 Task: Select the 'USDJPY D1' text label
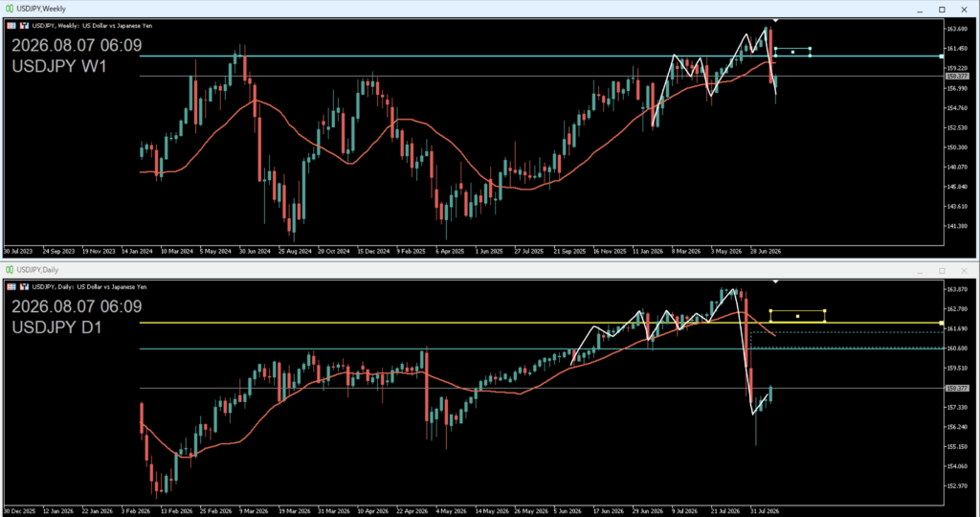pyautogui.click(x=56, y=327)
